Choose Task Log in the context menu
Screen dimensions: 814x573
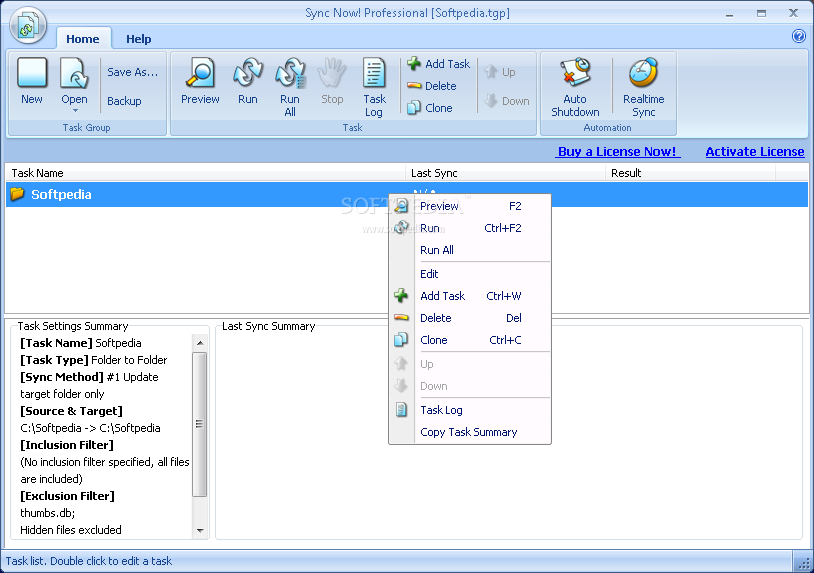pyautogui.click(x=470, y=410)
